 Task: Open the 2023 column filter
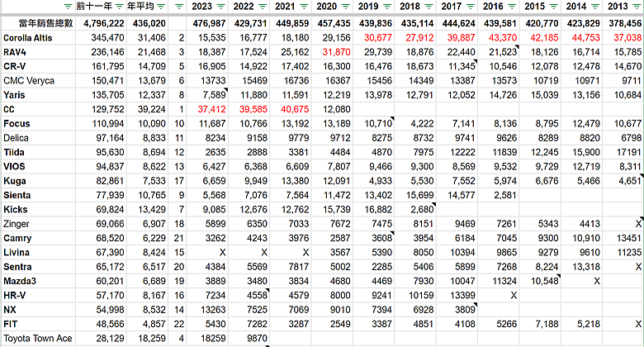(221, 7)
